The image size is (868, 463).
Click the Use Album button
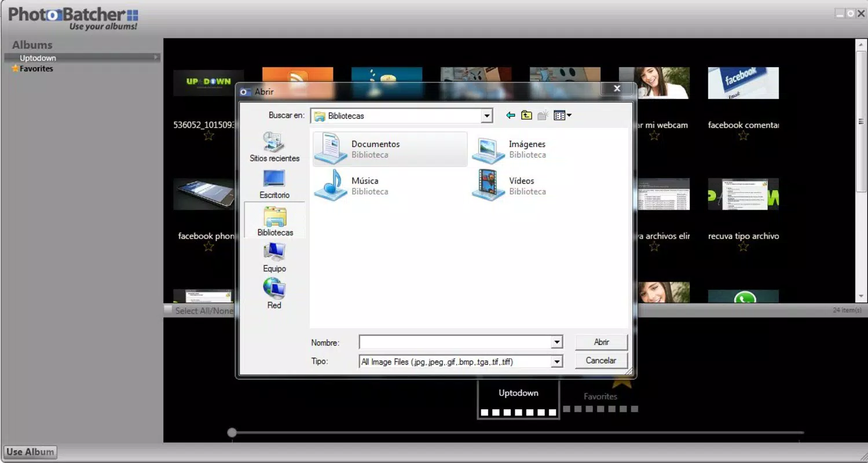(x=30, y=452)
